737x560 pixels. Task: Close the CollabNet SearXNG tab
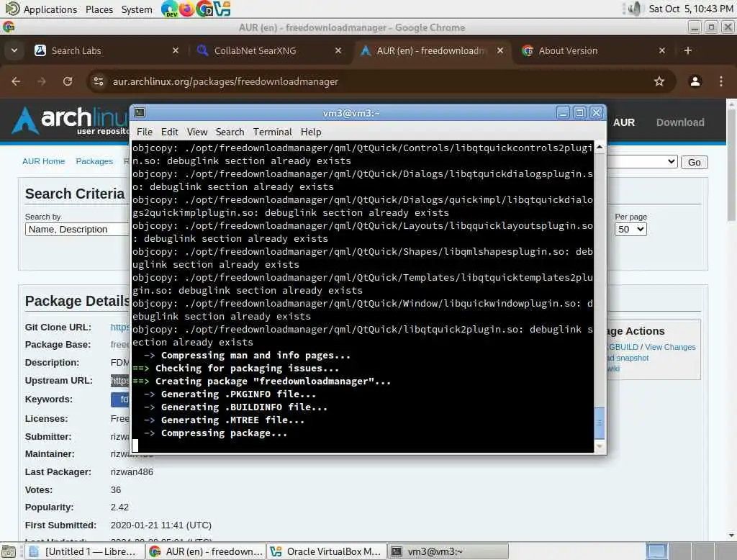tap(338, 50)
